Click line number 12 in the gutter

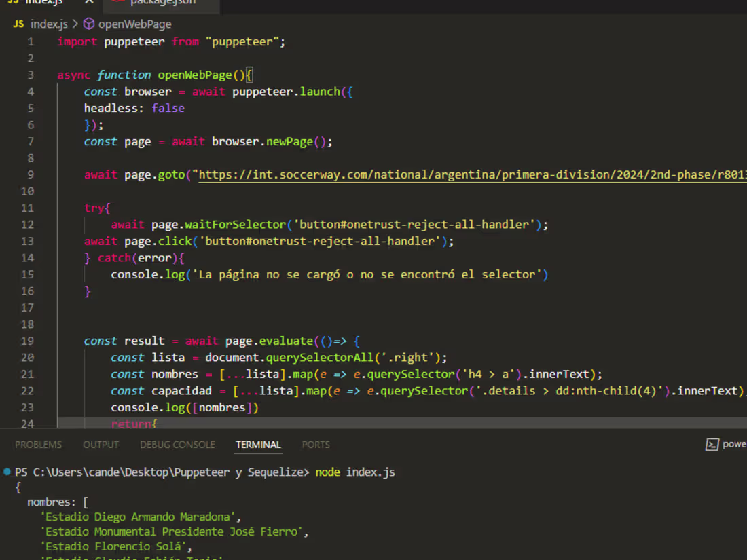point(26,224)
